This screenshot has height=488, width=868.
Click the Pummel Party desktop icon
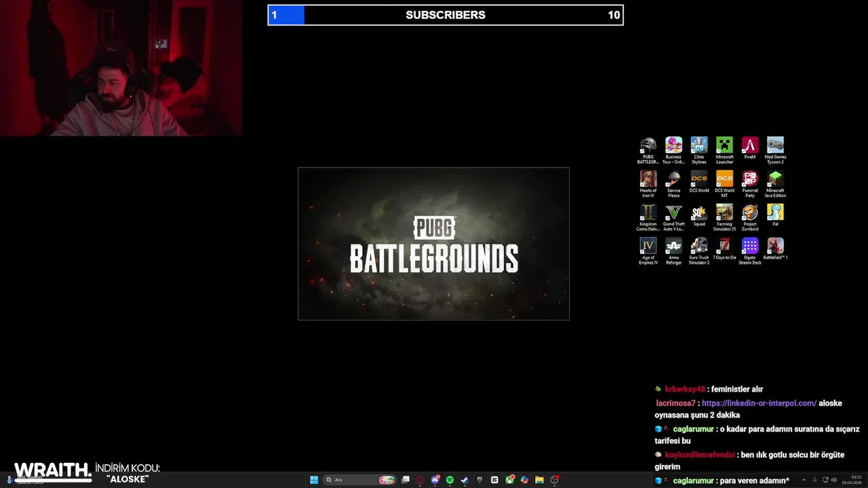coord(750,184)
